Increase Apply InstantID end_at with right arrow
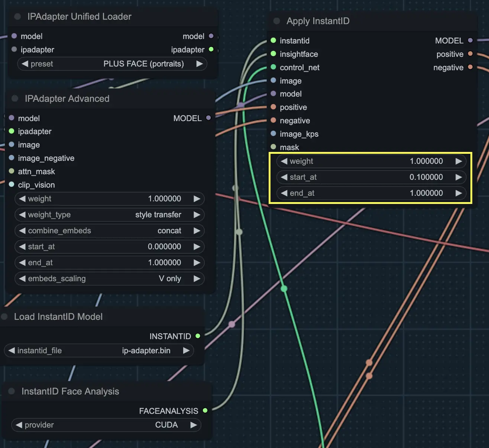Screen dimensions: 489x448 point(459,193)
